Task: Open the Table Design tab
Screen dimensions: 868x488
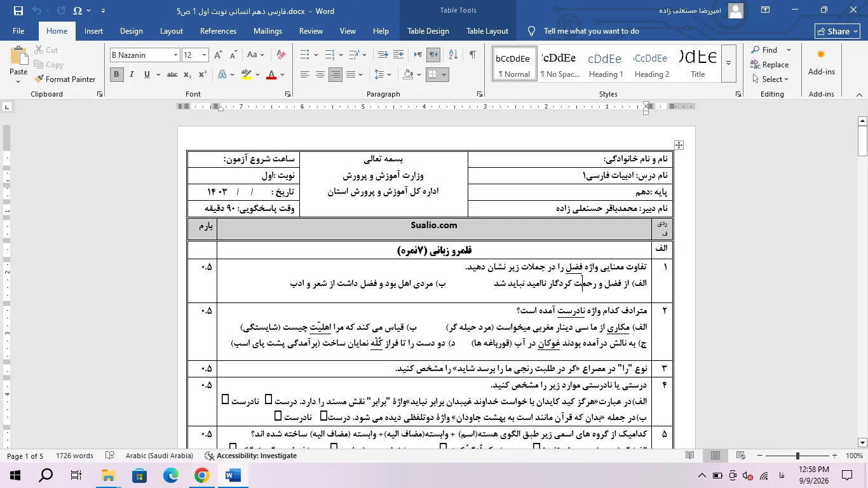Action: [x=428, y=31]
